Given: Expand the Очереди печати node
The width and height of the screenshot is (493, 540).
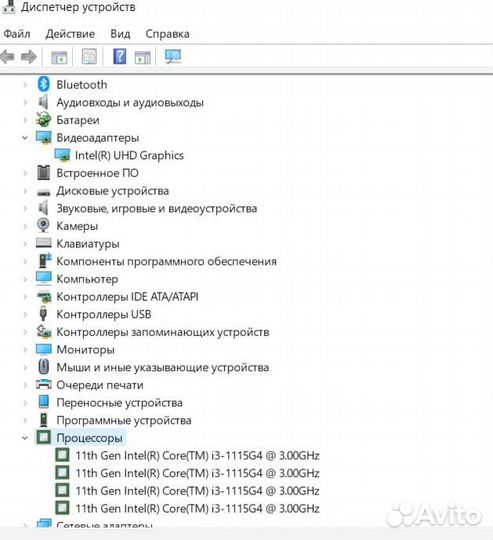Looking at the screenshot, I should tap(25, 385).
